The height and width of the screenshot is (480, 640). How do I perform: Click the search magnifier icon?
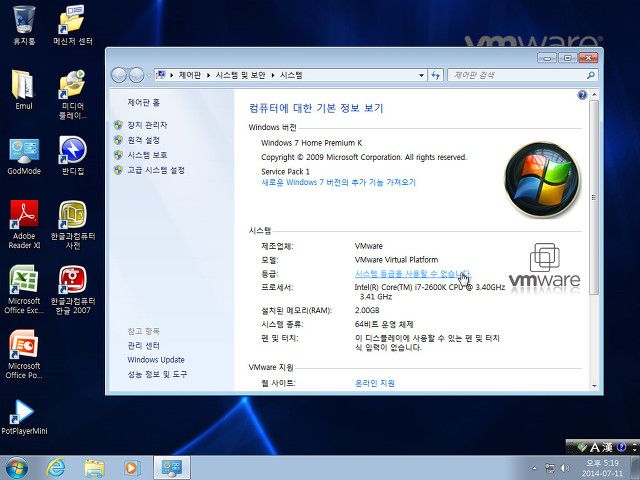point(591,75)
